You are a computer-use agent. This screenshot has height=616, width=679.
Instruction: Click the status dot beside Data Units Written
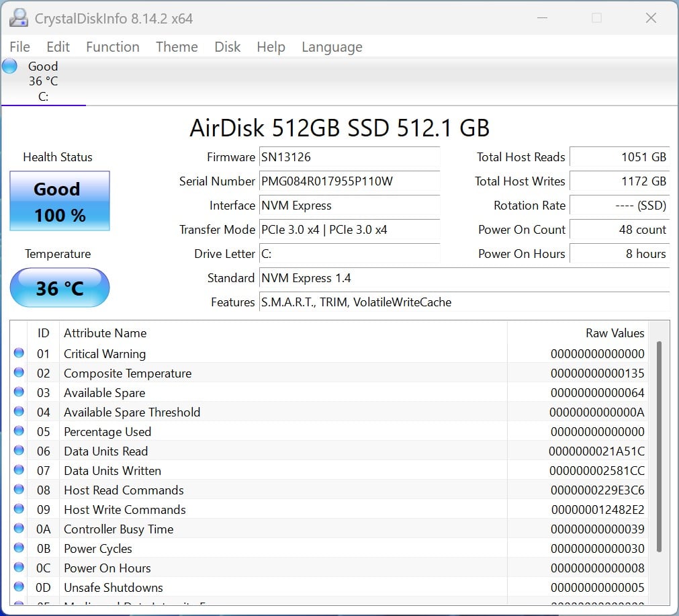pyautogui.click(x=19, y=470)
